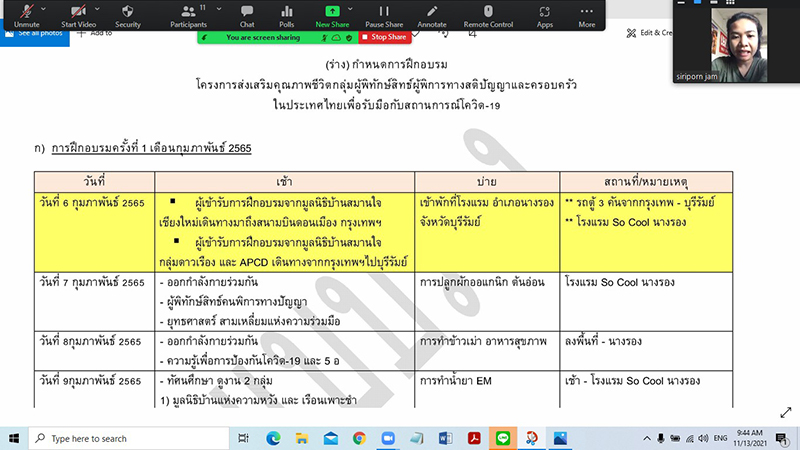This screenshot has height=450, width=800.
Task: Open the Zoom Chat panel
Action: [x=247, y=15]
